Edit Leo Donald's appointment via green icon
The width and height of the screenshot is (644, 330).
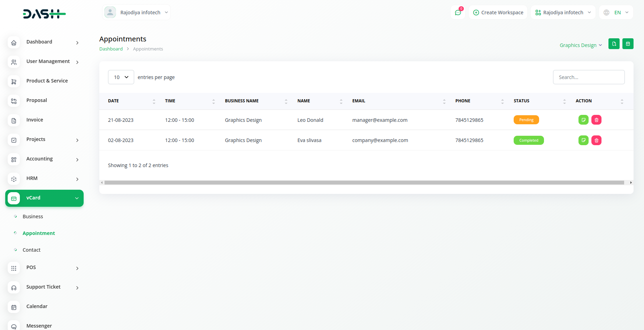pyautogui.click(x=583, y=120)
